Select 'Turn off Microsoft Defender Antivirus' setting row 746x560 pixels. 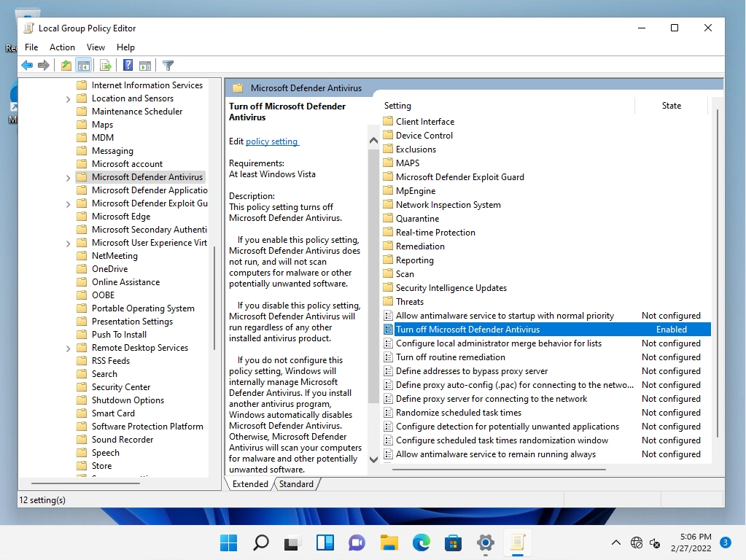[x=546, y=330]
